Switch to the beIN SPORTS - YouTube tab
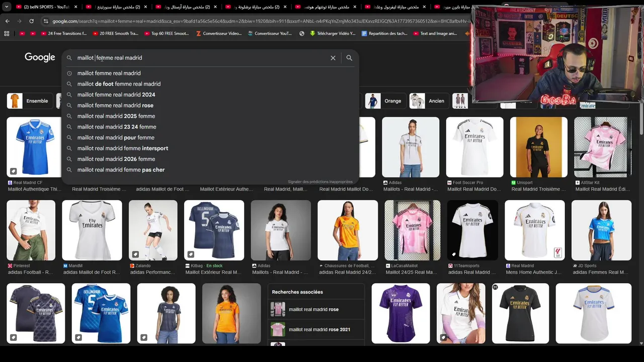Screen dimensions: 644x362 46,7
